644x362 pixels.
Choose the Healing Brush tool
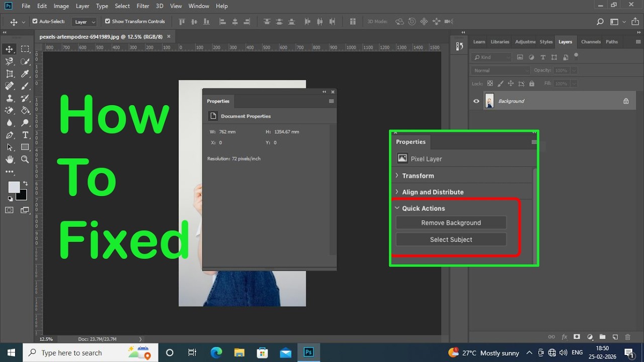[x=10, y=86]
